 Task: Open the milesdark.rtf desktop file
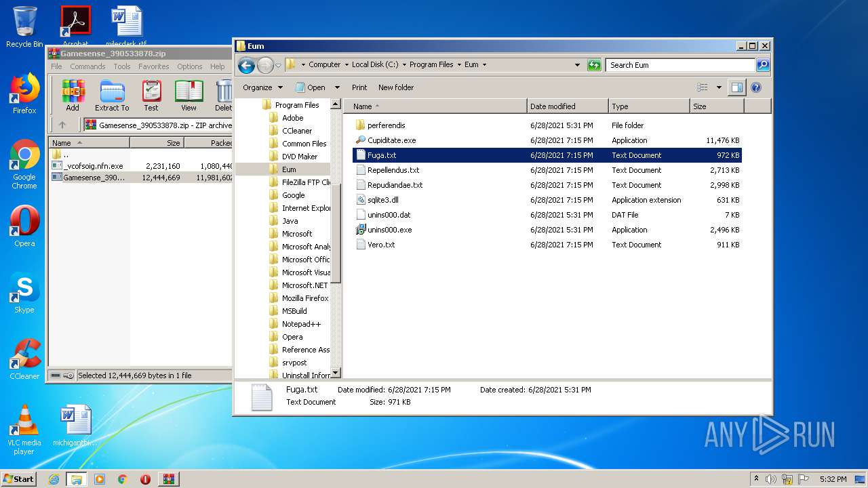(x=126, y=26)
